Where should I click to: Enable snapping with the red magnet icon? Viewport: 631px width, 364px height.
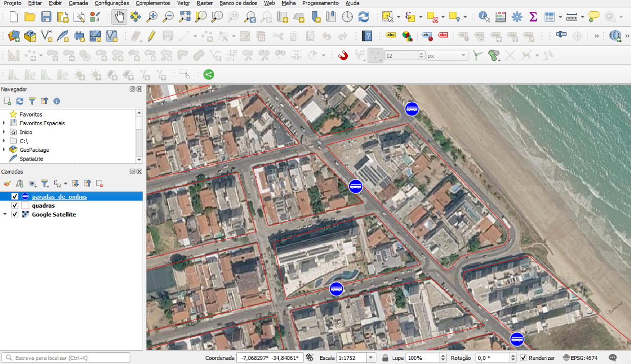(x=343, y=55)
